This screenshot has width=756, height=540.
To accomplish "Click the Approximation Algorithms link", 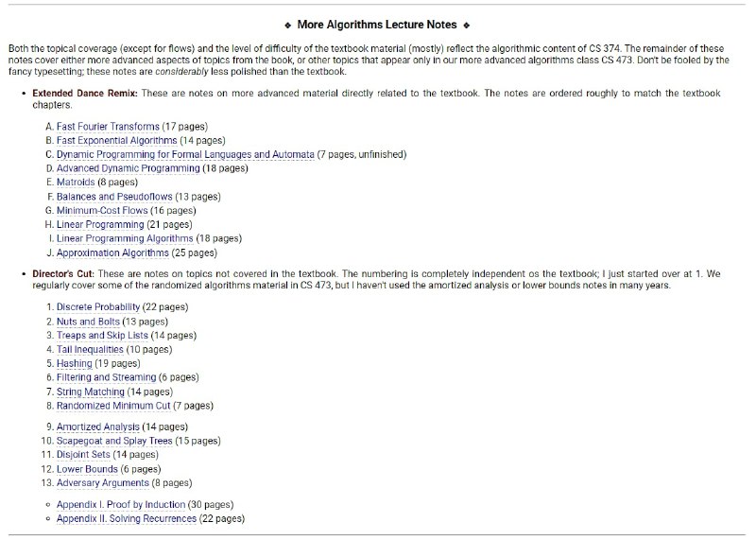I will 112,253.
